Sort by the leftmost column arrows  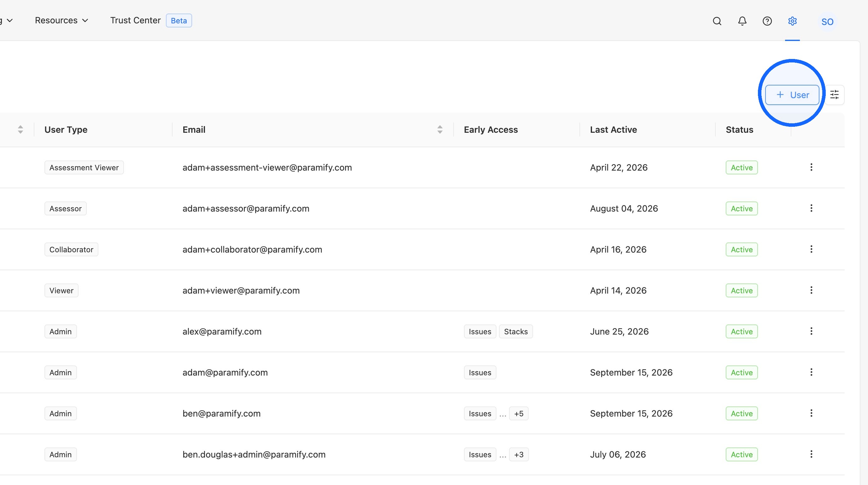tap(21, 130)
